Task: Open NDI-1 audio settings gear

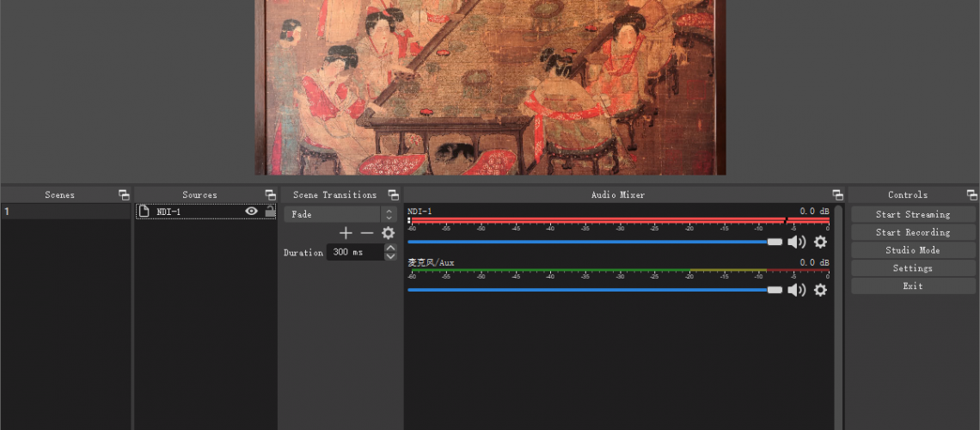Action: [820, 242]
